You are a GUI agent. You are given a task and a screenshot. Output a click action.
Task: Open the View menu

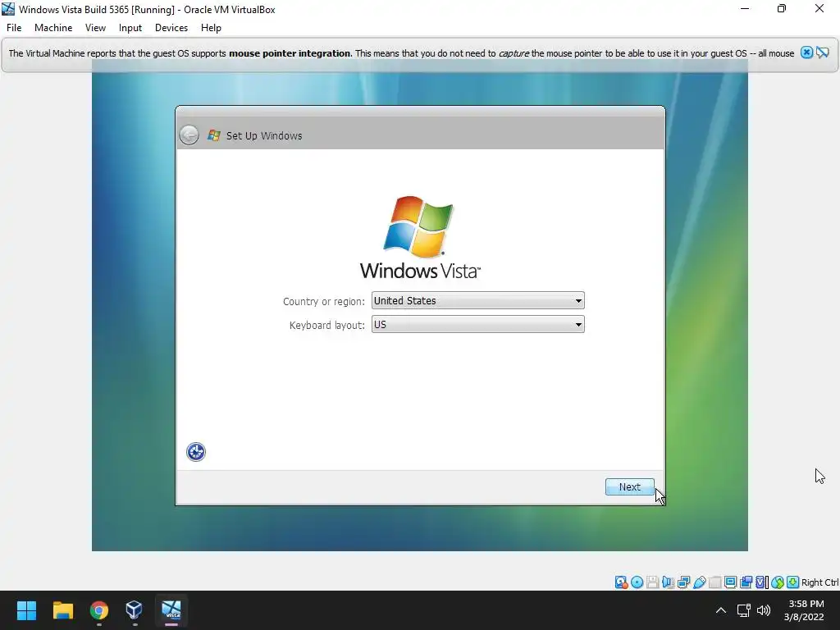point(95,28)
